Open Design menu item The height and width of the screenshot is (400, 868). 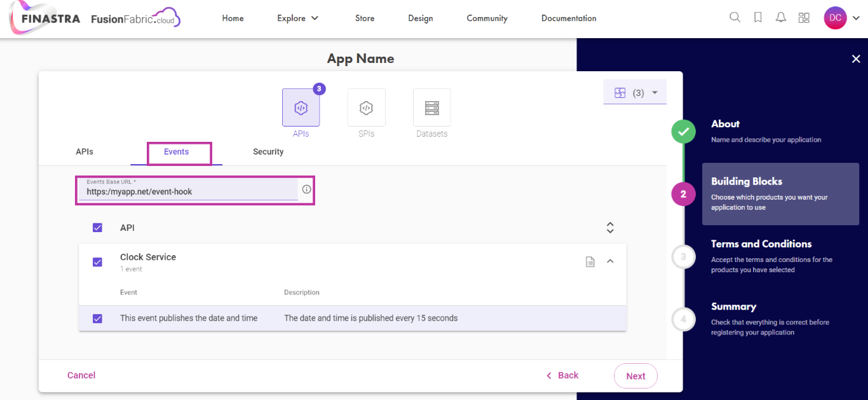click(421, 18)
